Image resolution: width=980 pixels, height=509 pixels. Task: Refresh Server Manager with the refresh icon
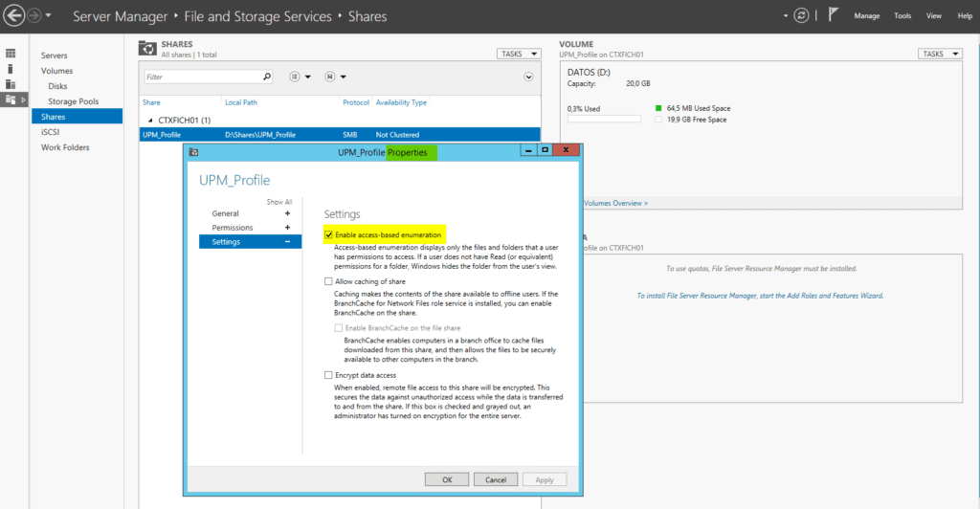(x=801, y=15)
